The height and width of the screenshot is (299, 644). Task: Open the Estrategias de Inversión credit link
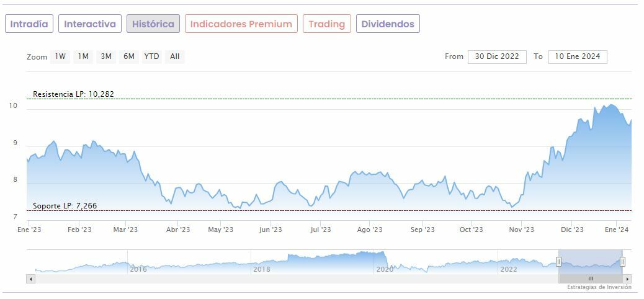coord(599,287)
